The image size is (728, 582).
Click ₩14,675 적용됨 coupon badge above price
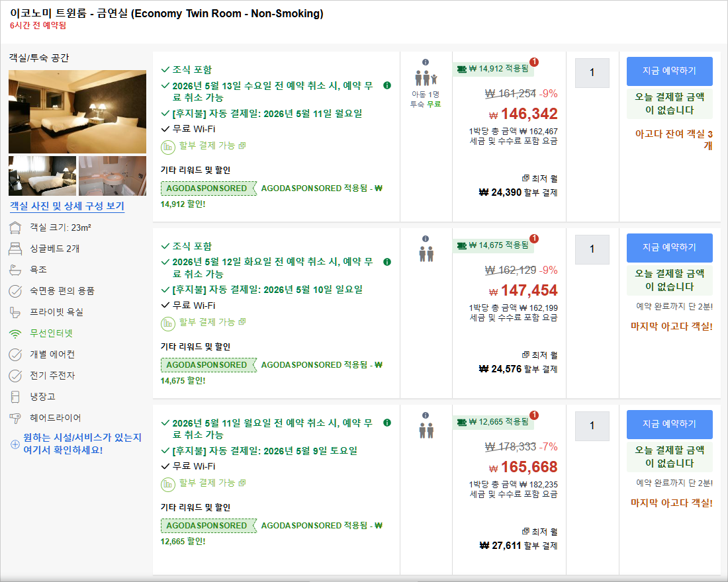click(493, 245)
